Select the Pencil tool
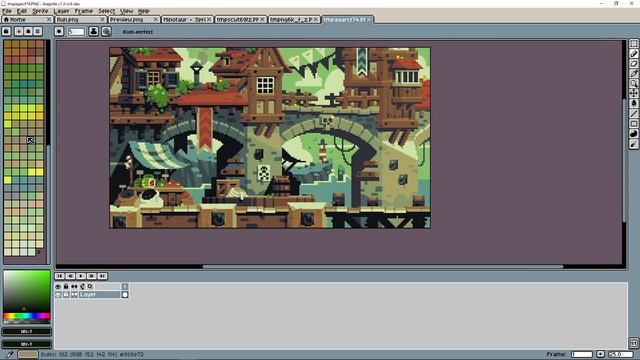 click(633, 53)
